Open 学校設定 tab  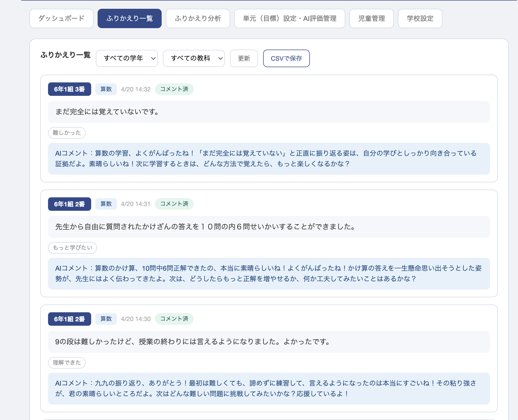coord(420,18)
